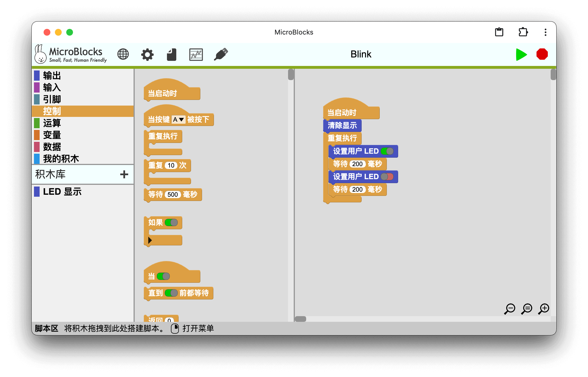Screen dimensions: 588x377
Task: Open the LED 显示 library
Action: (x=62, y=192)
